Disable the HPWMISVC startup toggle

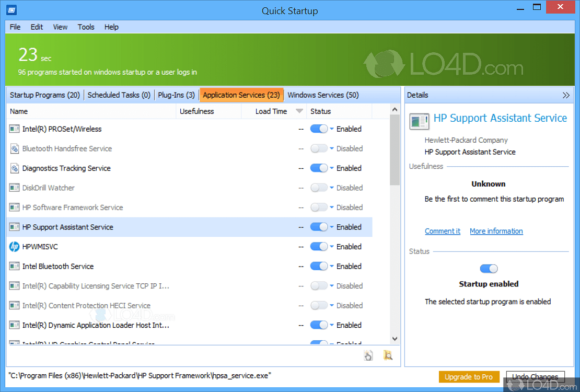click(x=319, y=247)
